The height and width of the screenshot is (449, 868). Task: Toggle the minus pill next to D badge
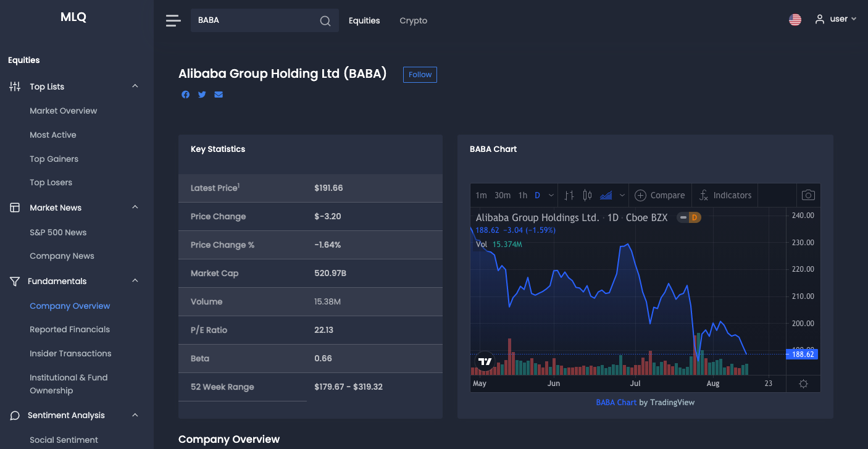pos(683,217)
